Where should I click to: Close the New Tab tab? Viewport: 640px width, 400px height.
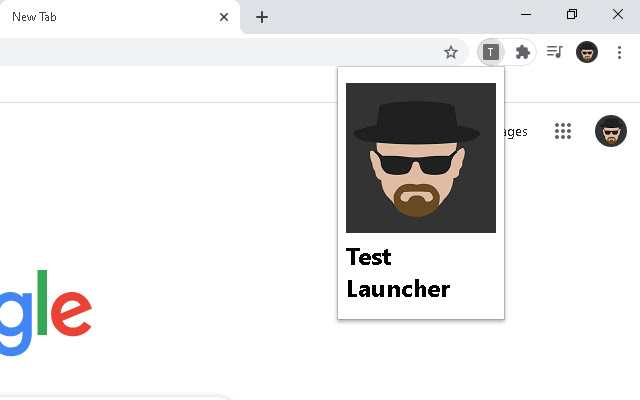tap(224, 17)
